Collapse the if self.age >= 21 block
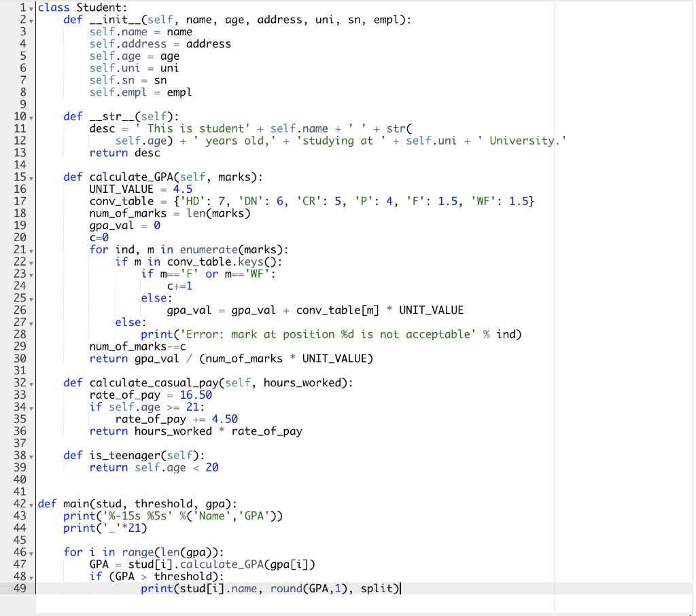The height and width of the screenshot is (616, 696). [30, 406]
